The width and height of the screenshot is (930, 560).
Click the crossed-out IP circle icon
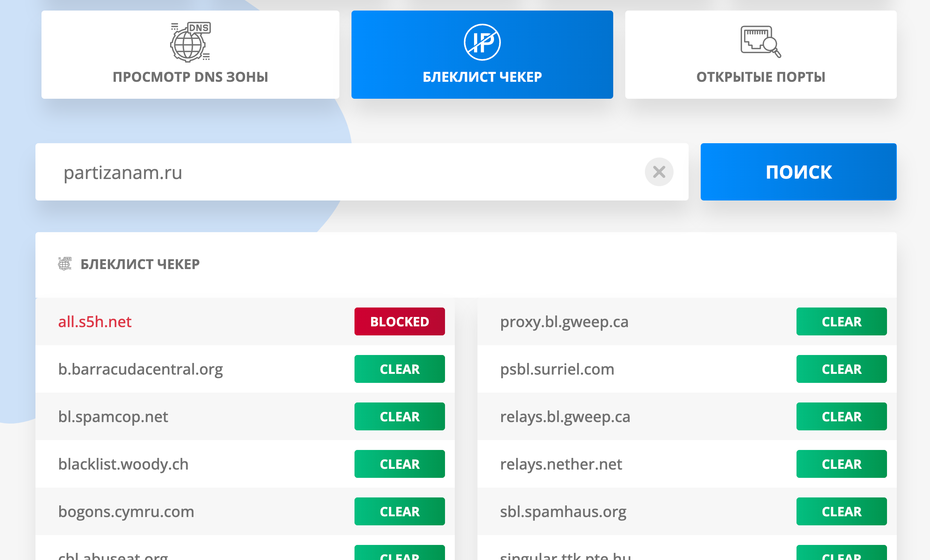tap(482, 42)
